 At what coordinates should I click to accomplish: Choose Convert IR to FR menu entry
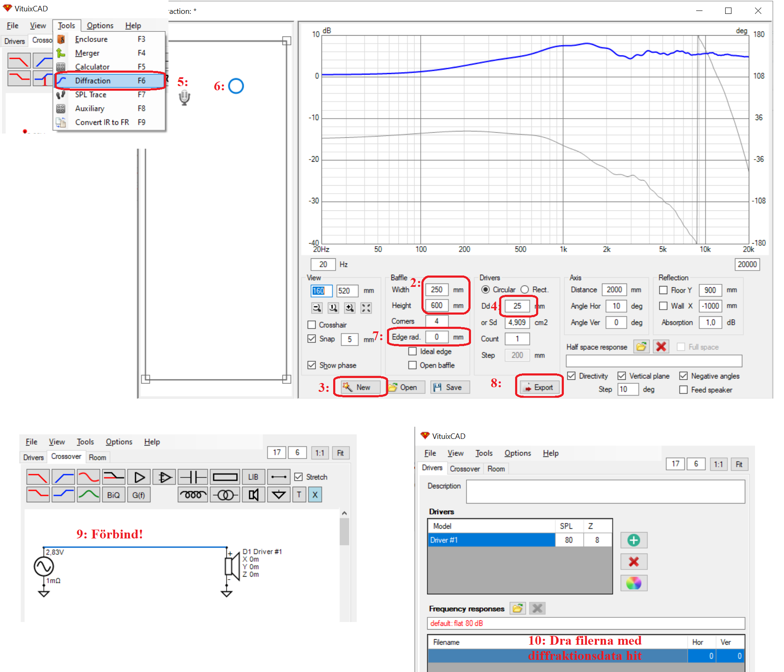pos(110,122)
